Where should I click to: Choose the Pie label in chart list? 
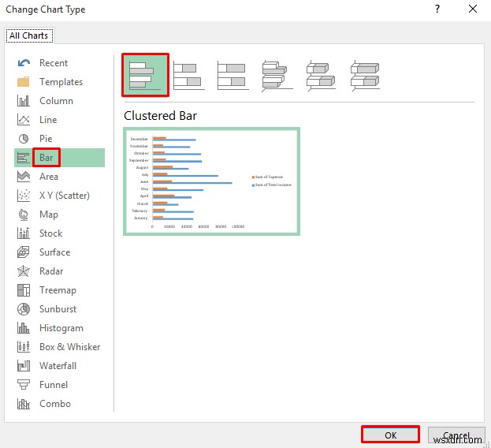tap(46, 139)
